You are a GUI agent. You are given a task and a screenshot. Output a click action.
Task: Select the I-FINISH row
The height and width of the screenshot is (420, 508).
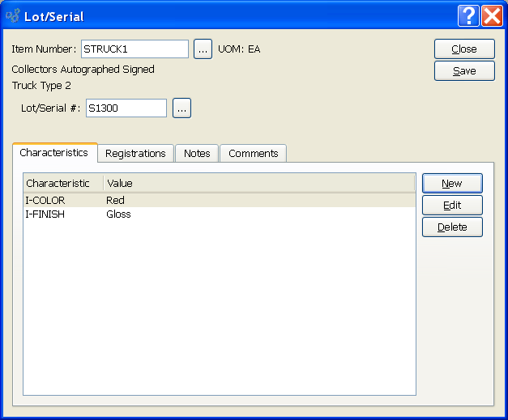pyautogui.click(x=220, y=214)
